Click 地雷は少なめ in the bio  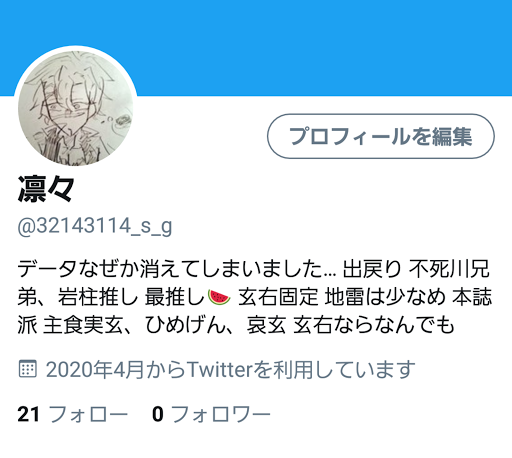(x=385, y=297)
